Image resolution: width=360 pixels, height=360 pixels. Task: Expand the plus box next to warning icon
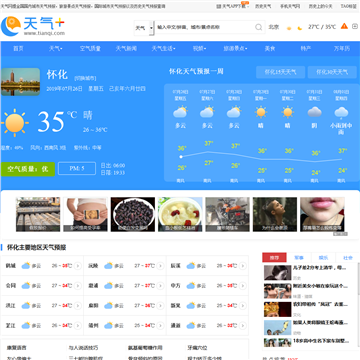pos(355,26)
